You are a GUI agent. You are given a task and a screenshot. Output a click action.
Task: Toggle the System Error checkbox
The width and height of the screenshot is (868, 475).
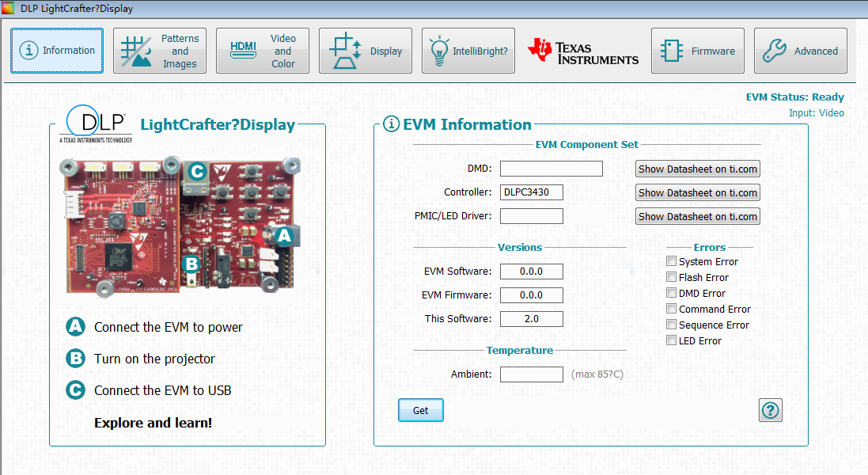click(671, 260)
